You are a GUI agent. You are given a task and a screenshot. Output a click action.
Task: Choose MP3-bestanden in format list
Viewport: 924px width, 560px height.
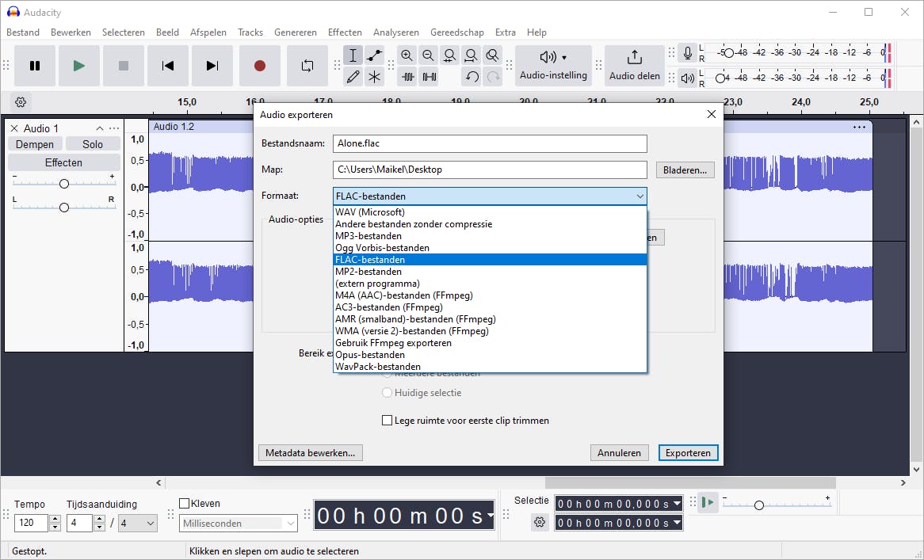click(x=491, y=236)
